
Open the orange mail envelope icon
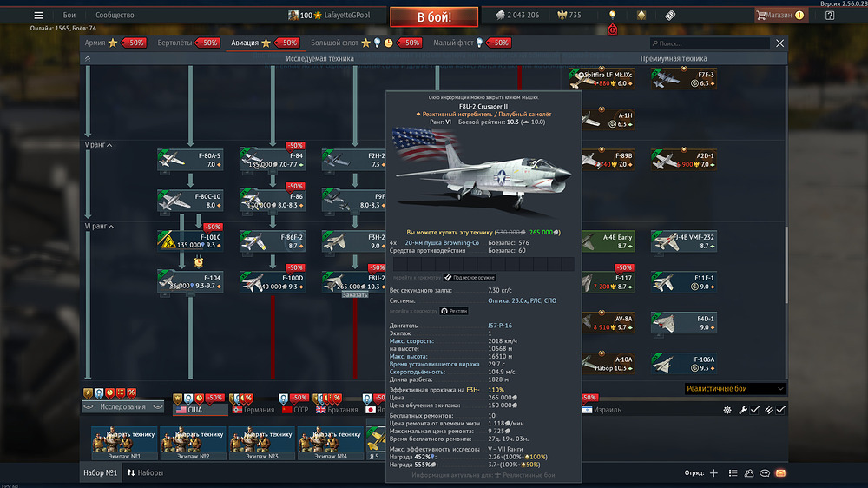tap(780, 473)
